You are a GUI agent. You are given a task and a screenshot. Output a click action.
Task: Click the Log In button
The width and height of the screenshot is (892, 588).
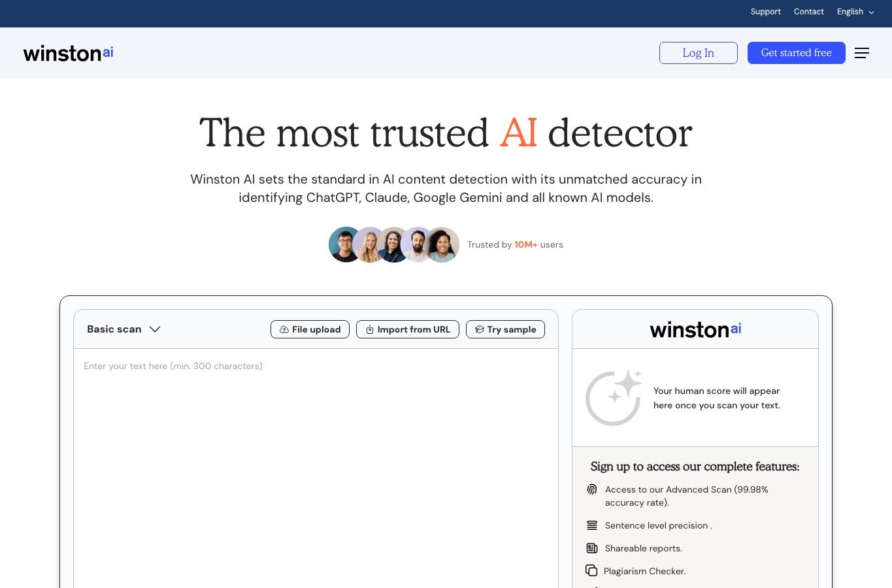pyautogui.click(x=698, y=53)
